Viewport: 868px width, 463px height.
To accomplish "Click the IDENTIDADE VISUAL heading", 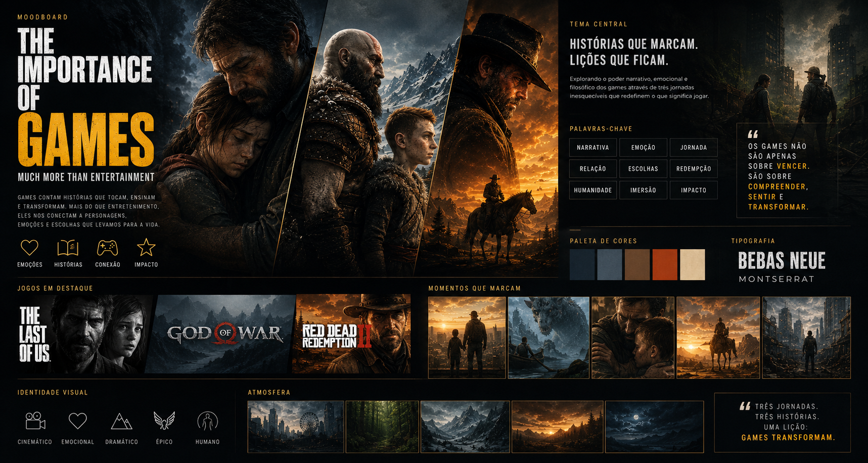I will (53, 392).
